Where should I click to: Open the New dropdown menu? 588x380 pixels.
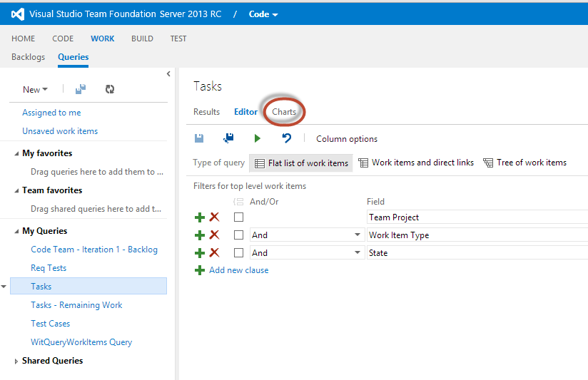(x=35, y=90)
